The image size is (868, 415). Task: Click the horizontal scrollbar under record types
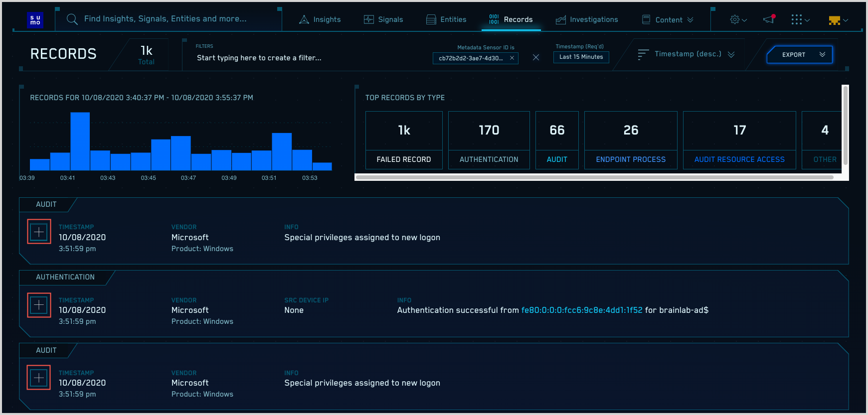(595, 177)
